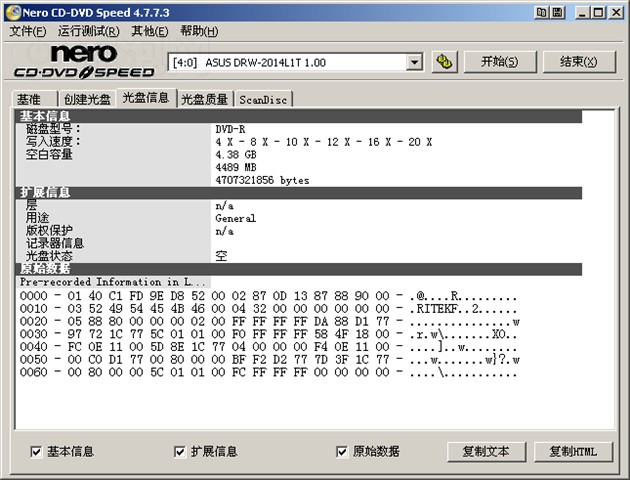The image size is (630, 480).
Task: Click the hex row starting with 0020
Action: pyautogui.click(x=269, y=322)
